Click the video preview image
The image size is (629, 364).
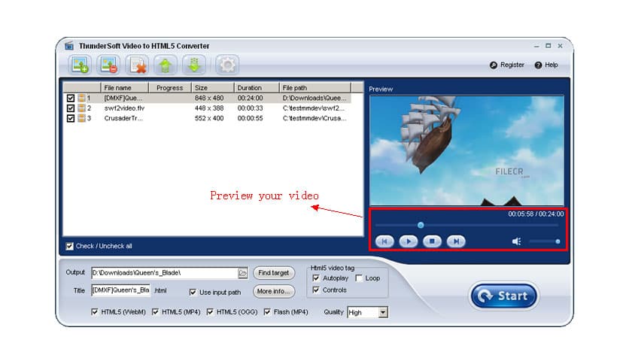tap(466, 150)
